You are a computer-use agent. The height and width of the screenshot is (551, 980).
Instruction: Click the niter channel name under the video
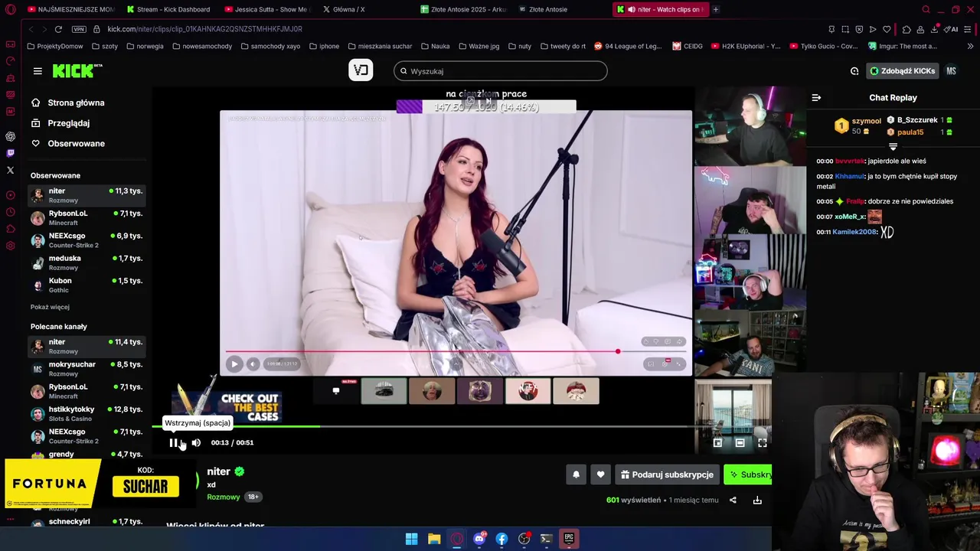click(218, 471)
